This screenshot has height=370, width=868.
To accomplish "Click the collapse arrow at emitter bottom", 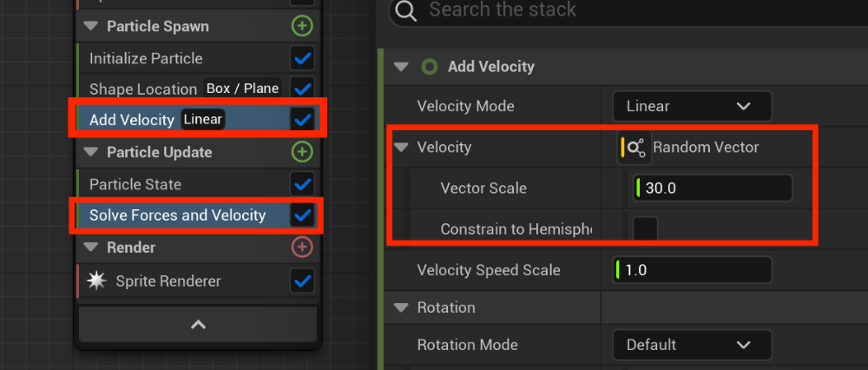I will tap(198, 324).
